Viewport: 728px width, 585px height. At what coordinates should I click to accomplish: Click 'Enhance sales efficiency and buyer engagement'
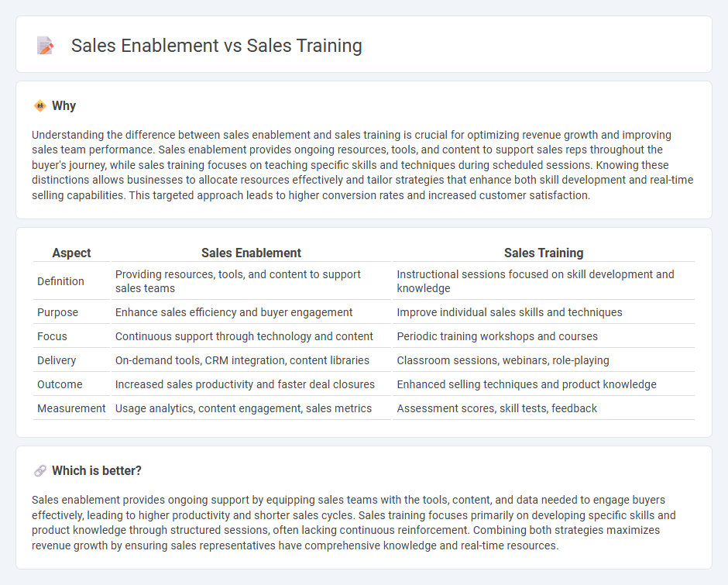234,312
